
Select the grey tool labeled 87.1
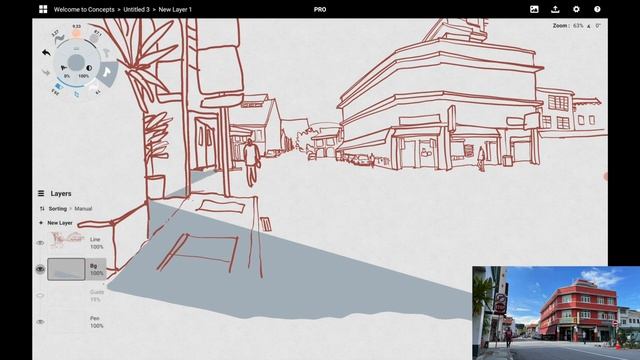click(x=95, y=38)
